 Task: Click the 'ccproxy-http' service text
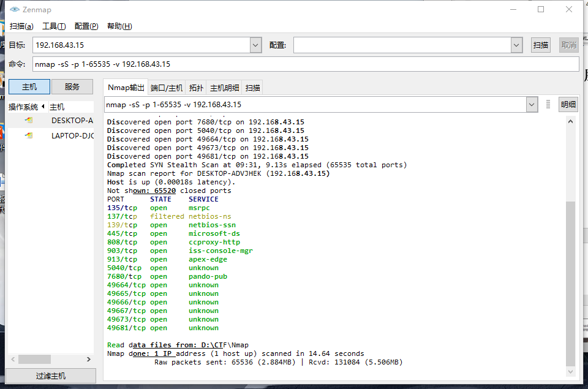coord(214,243)
